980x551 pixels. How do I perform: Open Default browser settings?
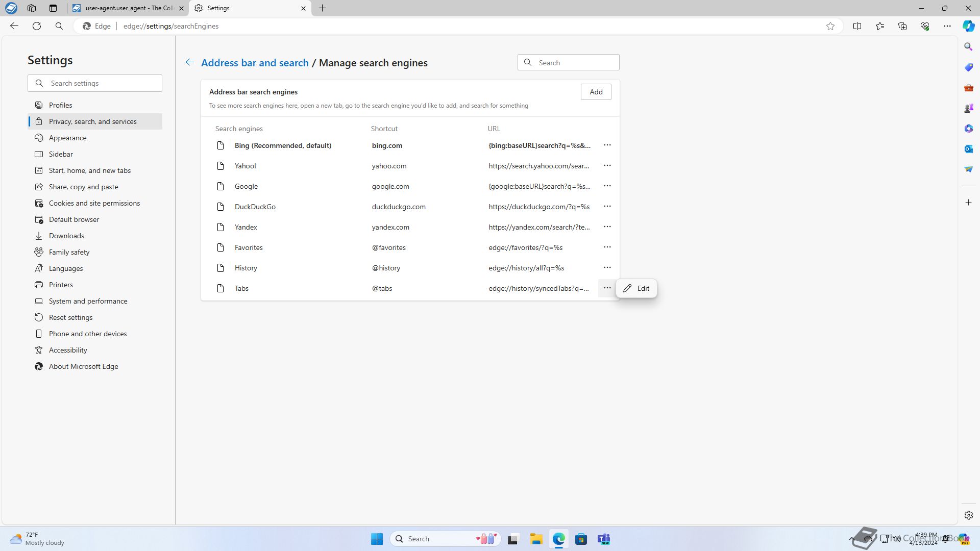pyautogui.click(x=95, y=219)
